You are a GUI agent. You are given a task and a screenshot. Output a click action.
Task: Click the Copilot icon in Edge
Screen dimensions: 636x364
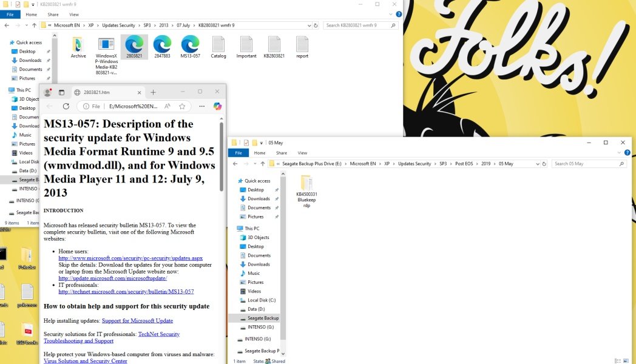(x=217, y=106)
